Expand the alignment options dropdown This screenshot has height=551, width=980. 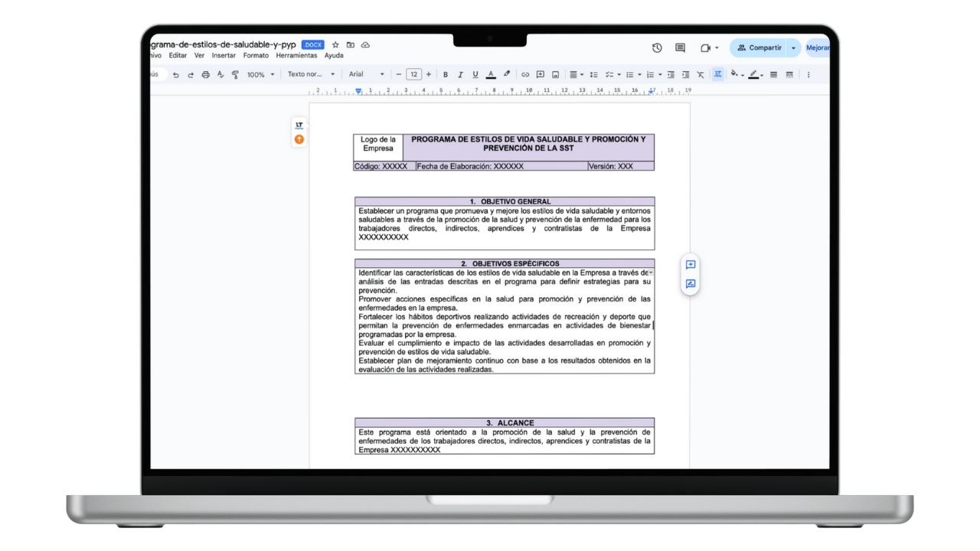580,74
